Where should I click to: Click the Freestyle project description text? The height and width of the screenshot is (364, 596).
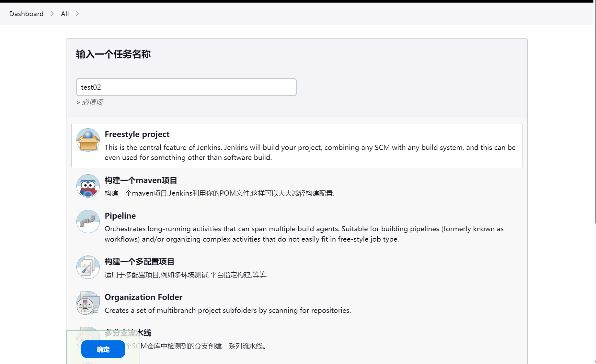[x=310, y=153]
